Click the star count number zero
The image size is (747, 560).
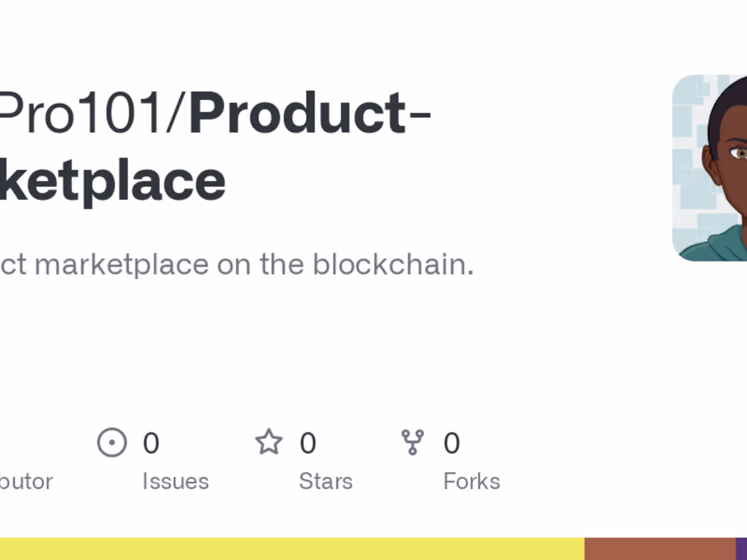(x=308, y=443)
